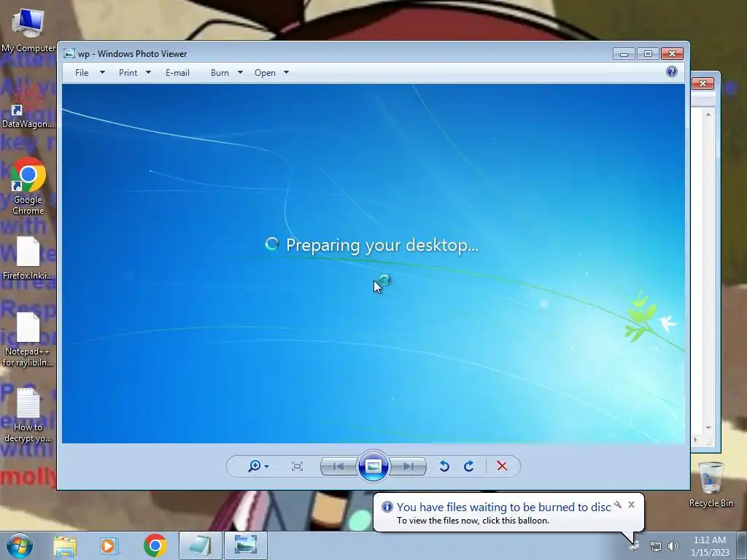Viewport: 747px width, 560px height.
Task: Minimize the Windows Photo Viewer window
Action: tap(624, 54)
